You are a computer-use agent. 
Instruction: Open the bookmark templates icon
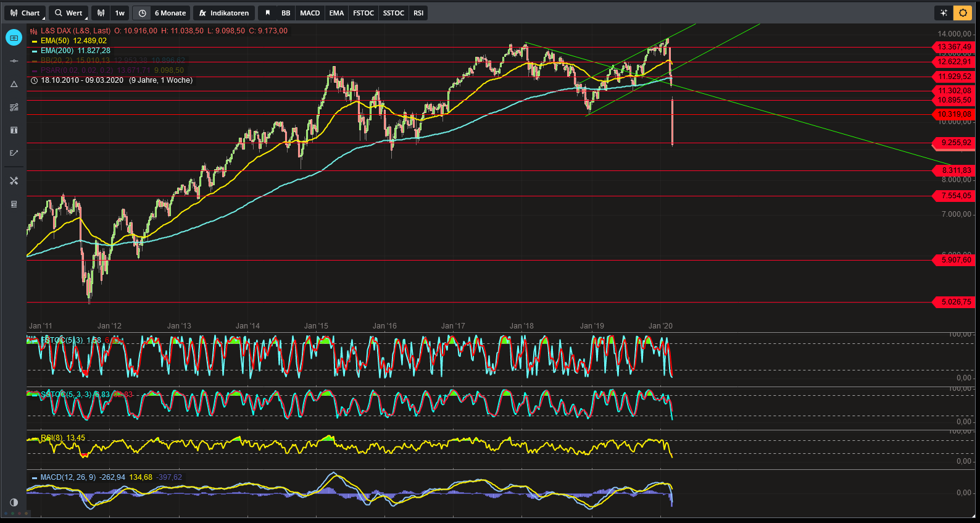[x=267, y=13]
